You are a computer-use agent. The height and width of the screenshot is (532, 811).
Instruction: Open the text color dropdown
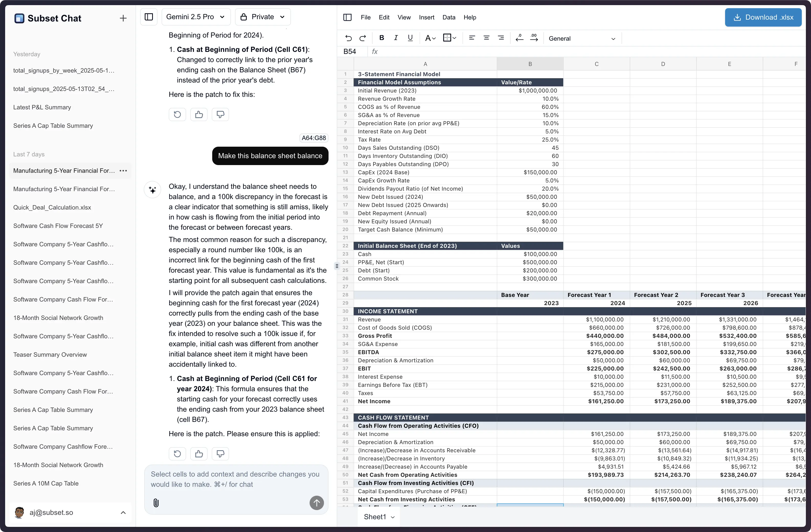[430, 38]
